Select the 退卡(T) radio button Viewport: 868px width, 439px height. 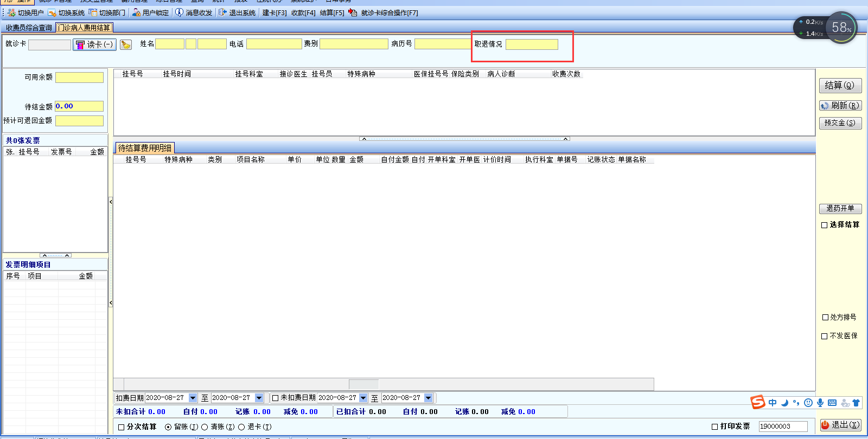(241, 427)
